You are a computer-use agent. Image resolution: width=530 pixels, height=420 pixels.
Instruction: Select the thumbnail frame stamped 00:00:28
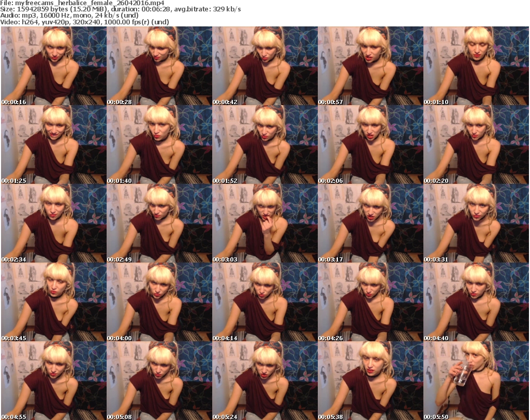(159, 66)
